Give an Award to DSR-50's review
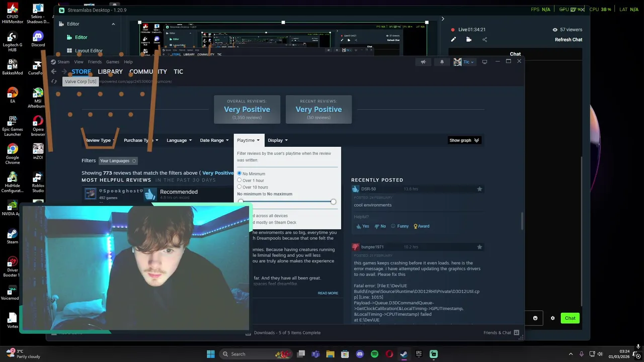This screenshot has width=644, height=362. pyautogui.click(x=422, y=226)
